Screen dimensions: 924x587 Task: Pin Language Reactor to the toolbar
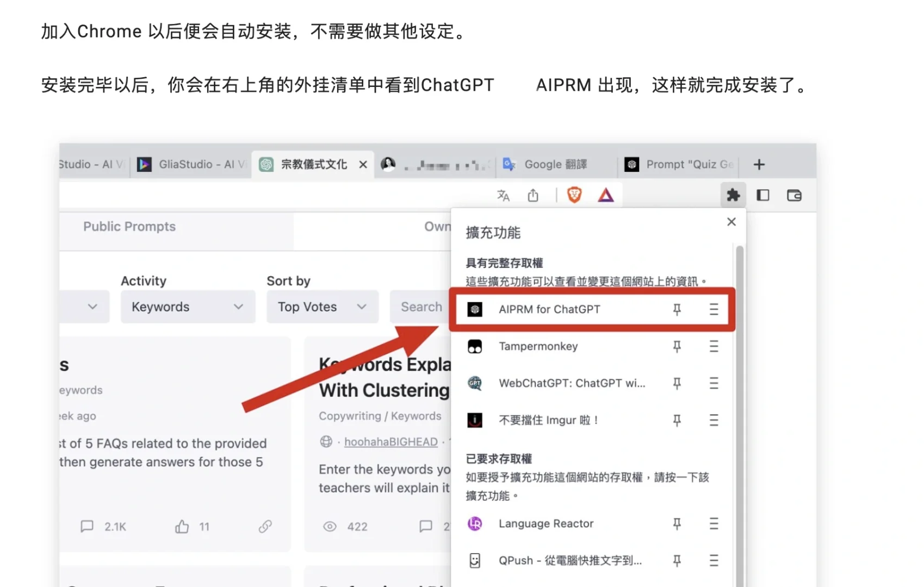(677, 523)
